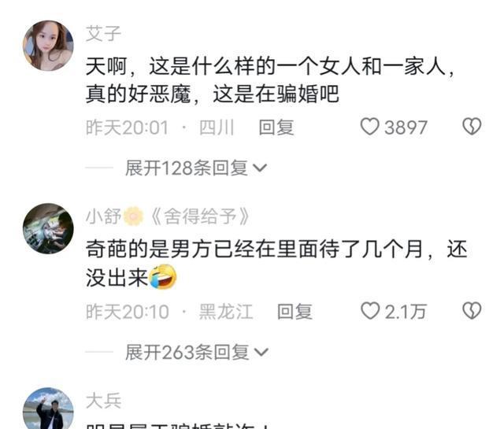This screenshot has width=504, height=429.
Task: Reply to 小舒's comment
Action: pos(295,312)
